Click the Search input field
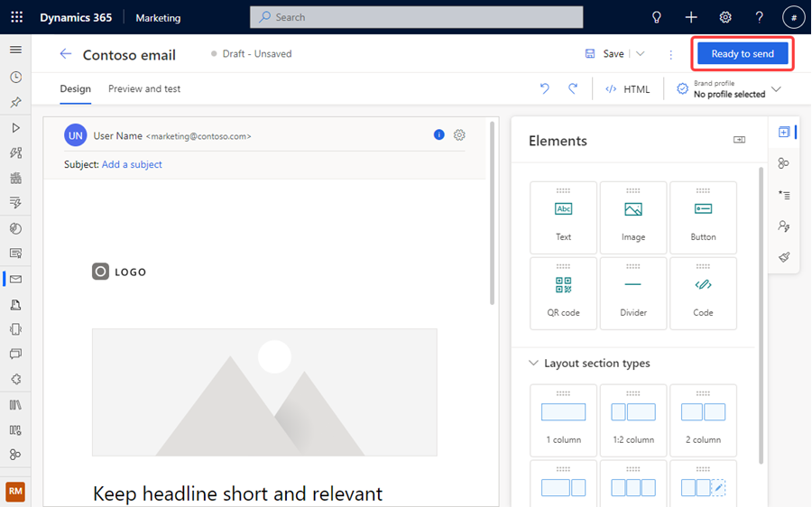812x507 pixels. (416, 17)
